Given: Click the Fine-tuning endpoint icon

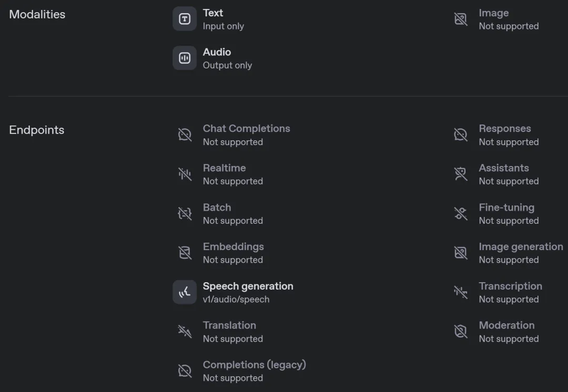Looking at the screenshot, I should pos(461,213).
